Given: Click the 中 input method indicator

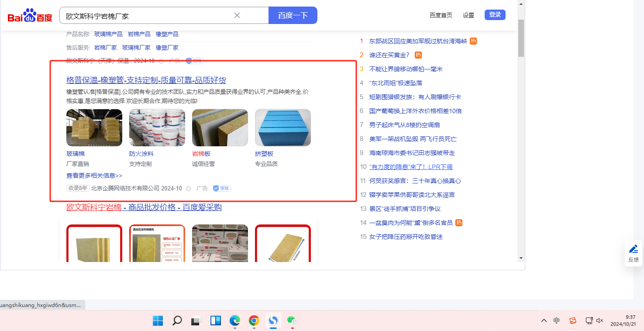Looking at the screenshot, I should [x=556, y=321].
